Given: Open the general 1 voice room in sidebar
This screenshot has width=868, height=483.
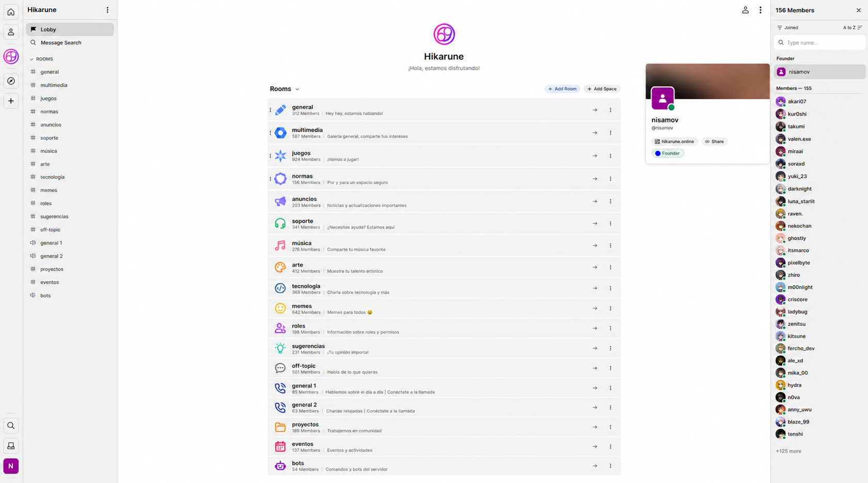Looking at the screenshot, I should (x=70, y=243).
